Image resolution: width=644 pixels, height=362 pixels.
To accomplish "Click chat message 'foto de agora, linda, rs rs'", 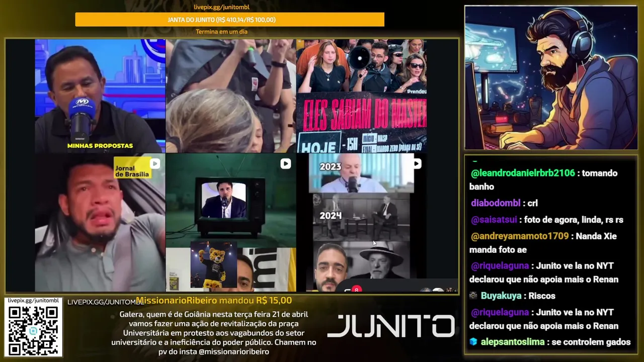I will [574, 220].
